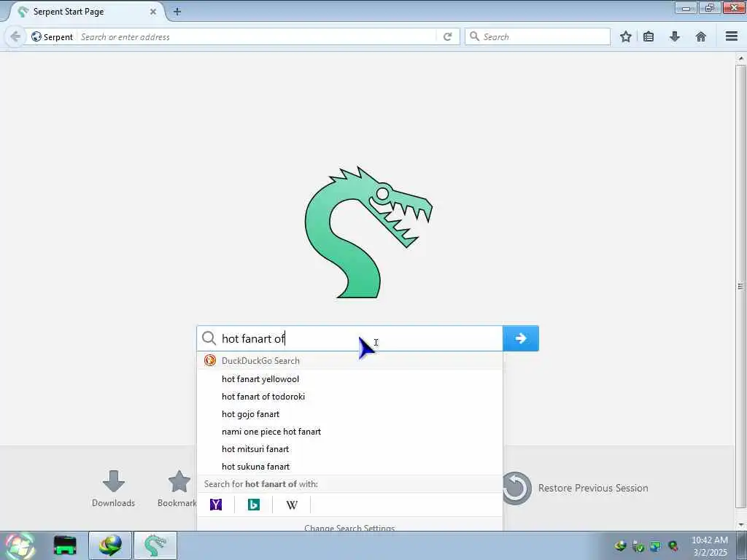Open the globe download manager taskbar icon

click(x=110, y=545)
